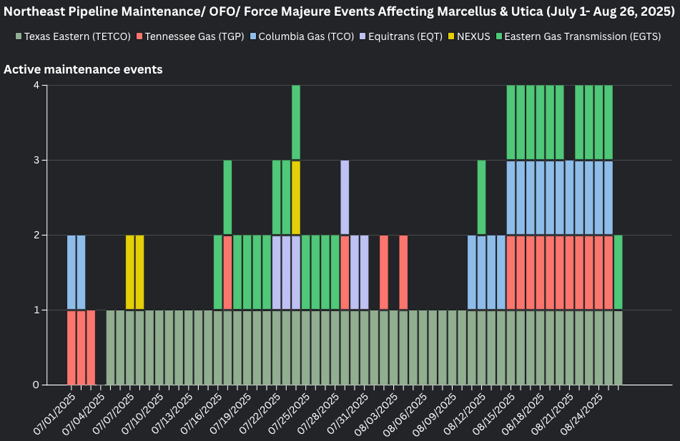The height and width of the screenshot is (441, 680).
Task: Click the 08/03/2025 x-axis label
Action: point(376,414)
